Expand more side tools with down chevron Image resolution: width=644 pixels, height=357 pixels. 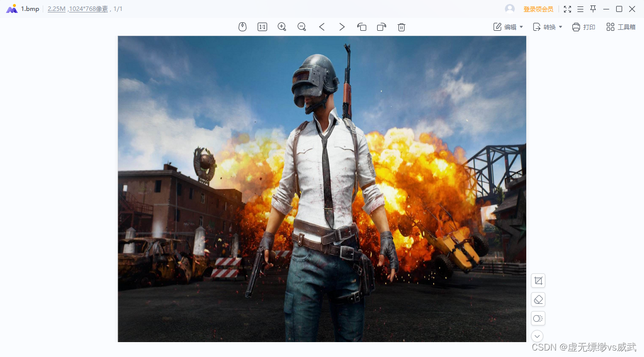(537, 336)
